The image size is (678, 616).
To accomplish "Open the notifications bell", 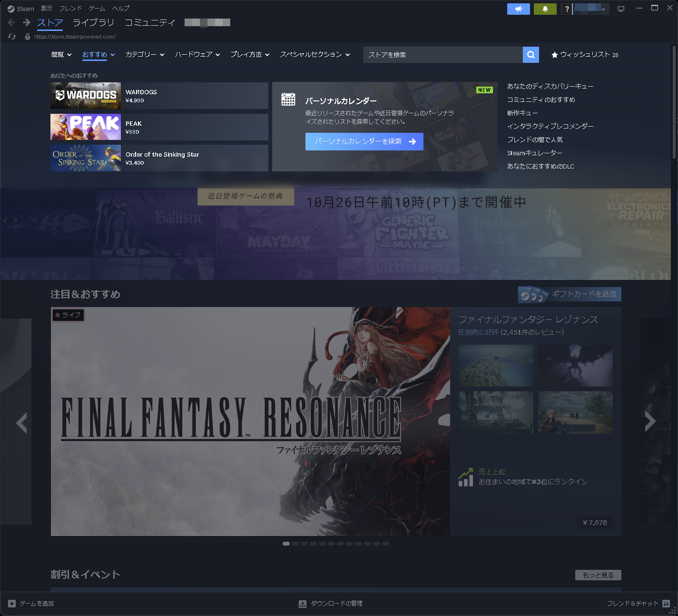I will click(x=545, y=9).
